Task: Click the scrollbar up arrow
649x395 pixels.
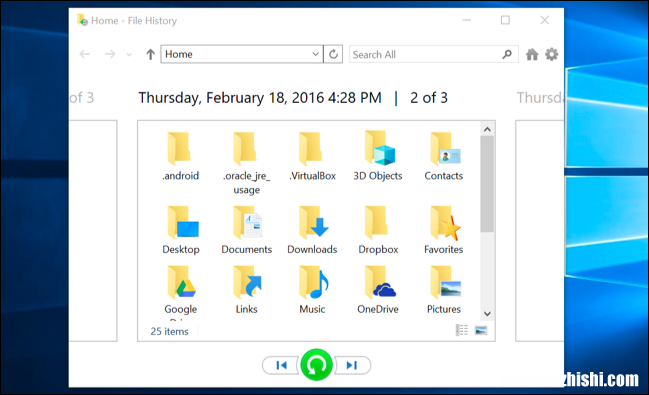Action: click(x=487, y=130)
